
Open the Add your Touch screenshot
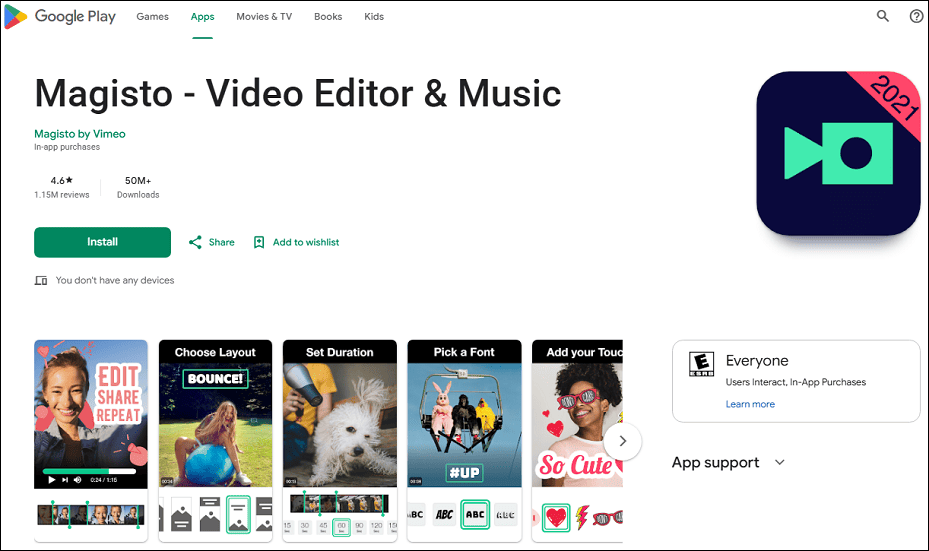(578, 441)
